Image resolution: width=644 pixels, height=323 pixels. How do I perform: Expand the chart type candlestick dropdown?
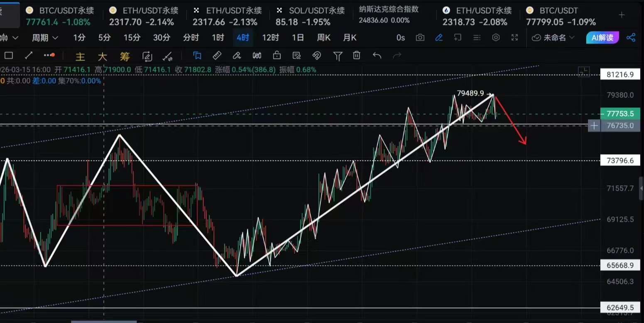click(9, 38)
